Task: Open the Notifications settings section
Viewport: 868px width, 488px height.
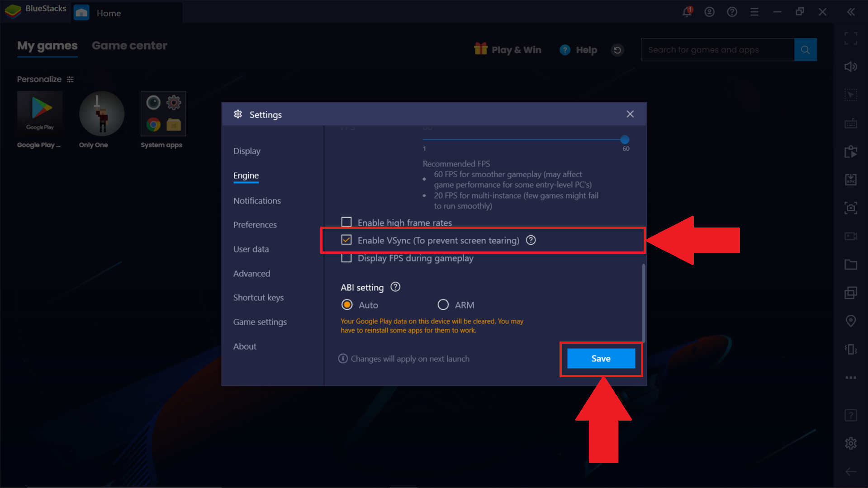Action: (257, 200)
